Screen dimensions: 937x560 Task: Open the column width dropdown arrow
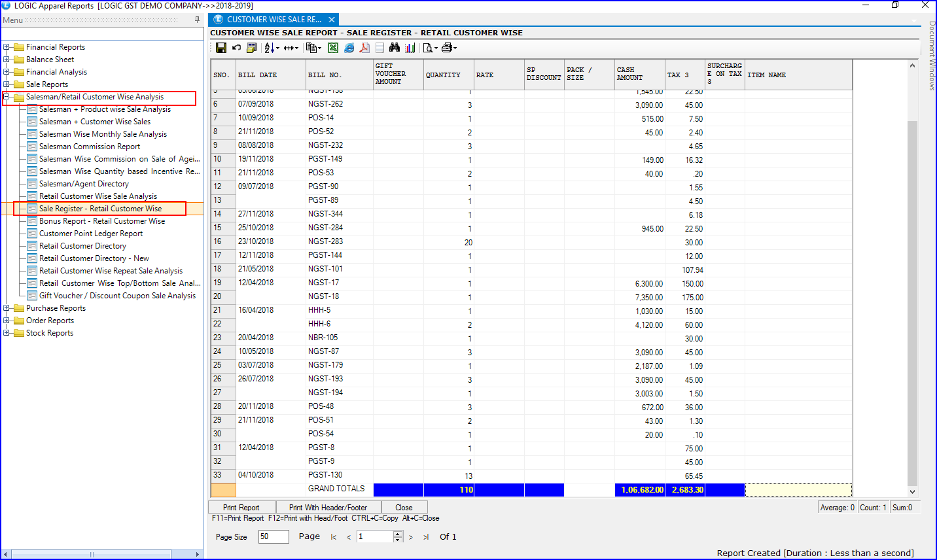(x=296, y=48)
